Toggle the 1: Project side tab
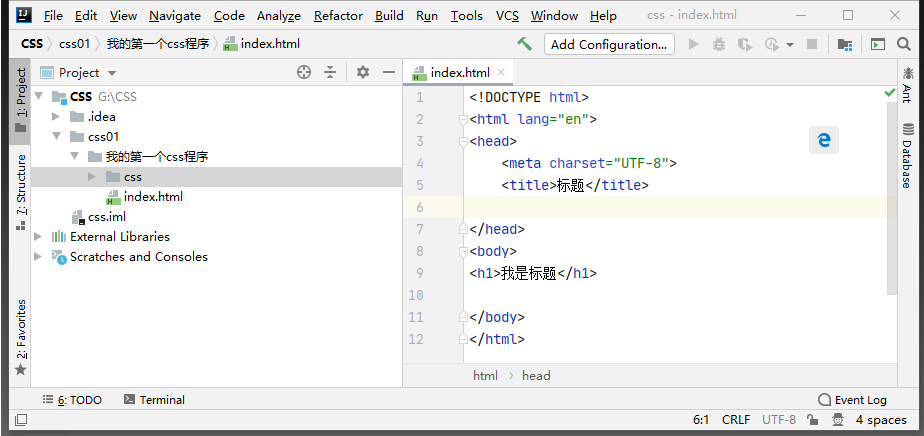Image resolution: width=924 pixels, height=436 pixels. point(21,101)
